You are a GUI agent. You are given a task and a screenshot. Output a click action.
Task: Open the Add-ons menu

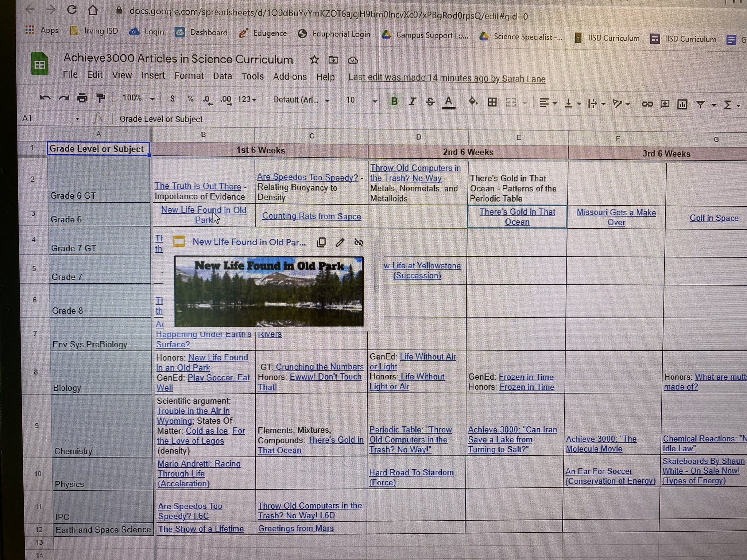tap(290, 77)
